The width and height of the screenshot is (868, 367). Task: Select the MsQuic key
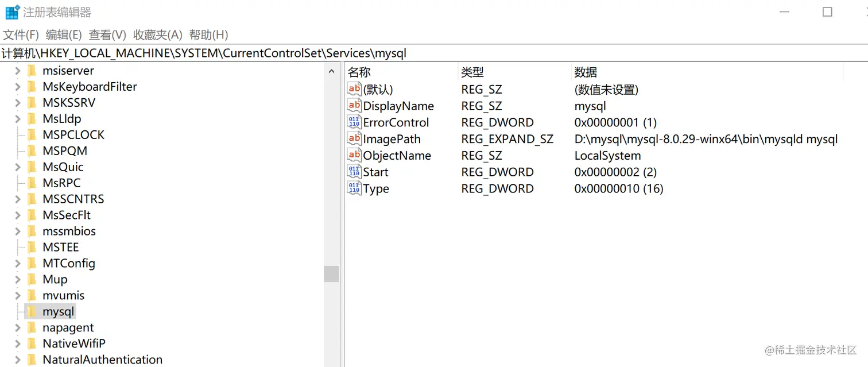click(x=63, y=167)
